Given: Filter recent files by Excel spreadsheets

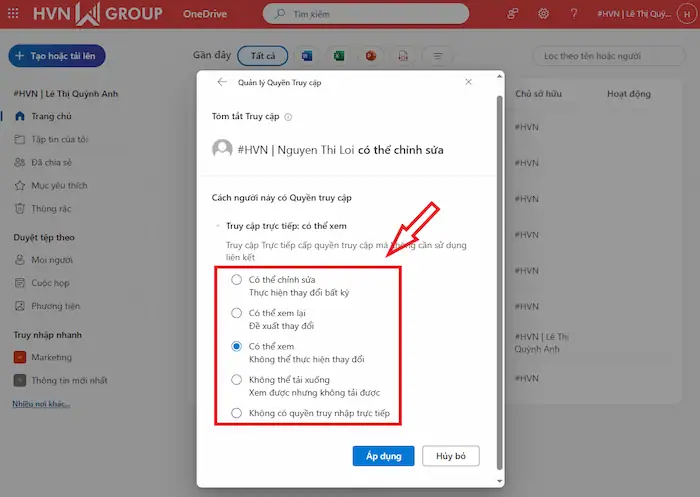Looking at the screenshot, I should click(339, 56).
